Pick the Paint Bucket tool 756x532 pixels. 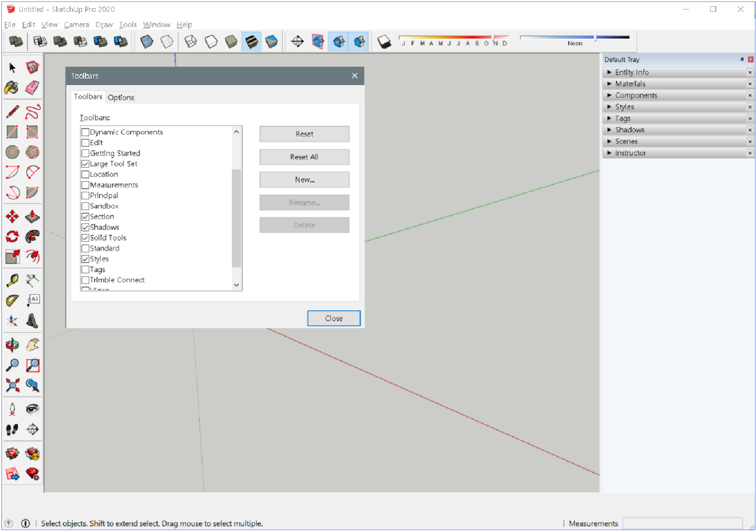tap(12, 87)
